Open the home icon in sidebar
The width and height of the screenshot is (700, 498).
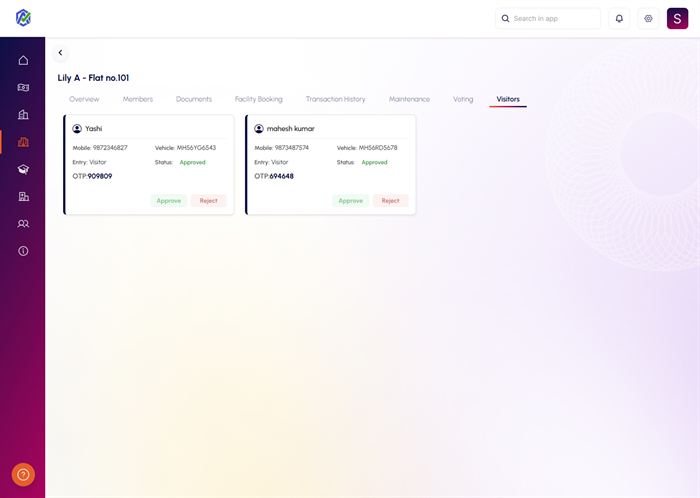click(23, 60)
